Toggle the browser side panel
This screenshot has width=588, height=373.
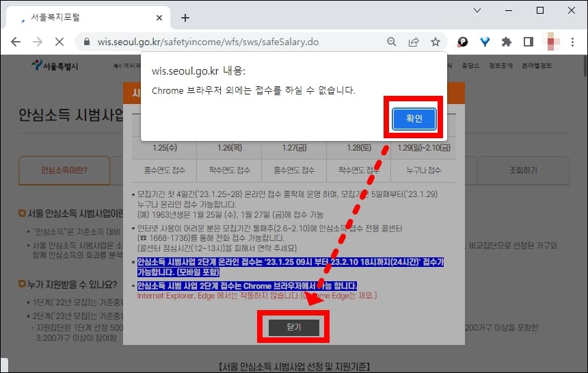tap(529, 42)
